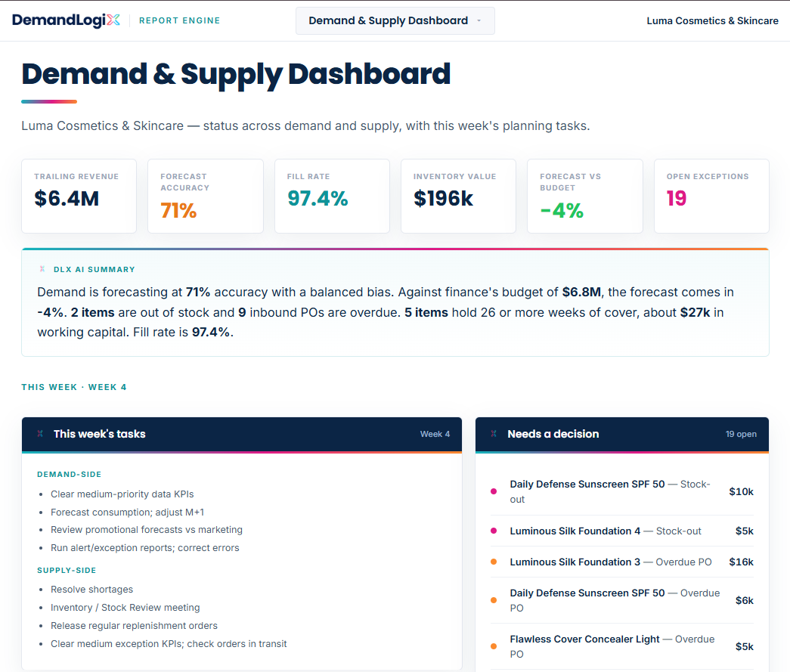Click pink status dot for Luminous Silk Foundation 4
790x672 pixels.
(x=494, y=531)
